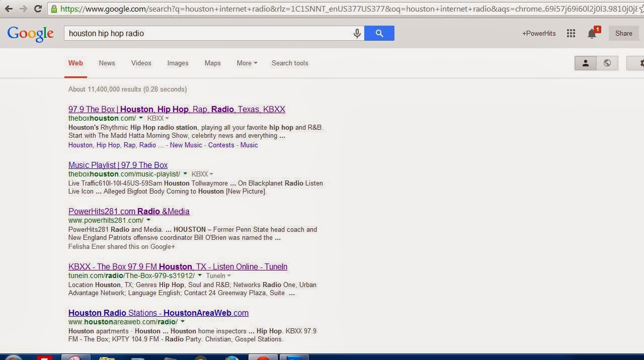Image resolution: width=644 pixels, height=360 pixels.
Task: Switch to the Images tab
Action: click(178, 63)
